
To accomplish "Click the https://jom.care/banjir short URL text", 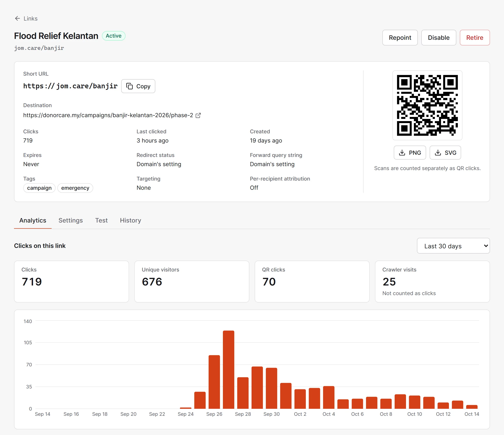I will [x=70, y=86].
